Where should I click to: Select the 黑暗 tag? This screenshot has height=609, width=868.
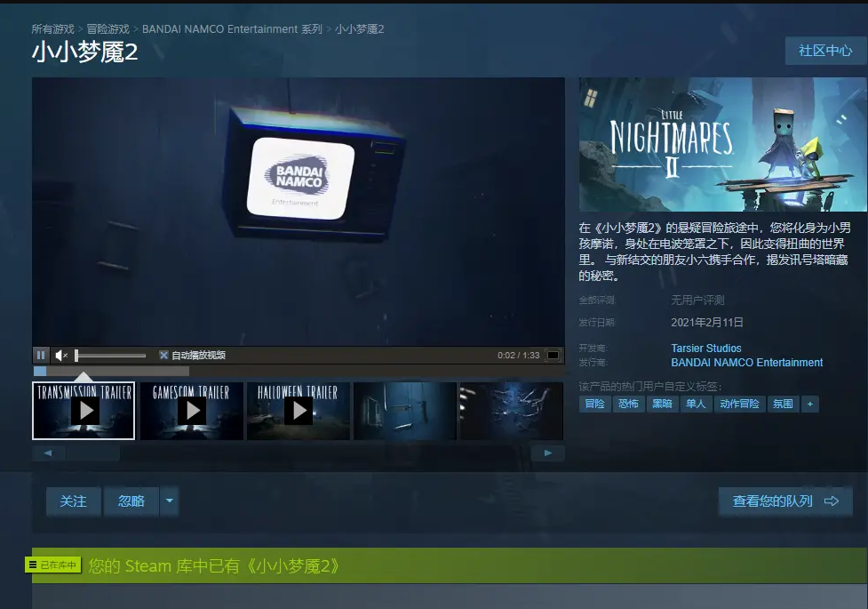(x=662, y=404)
